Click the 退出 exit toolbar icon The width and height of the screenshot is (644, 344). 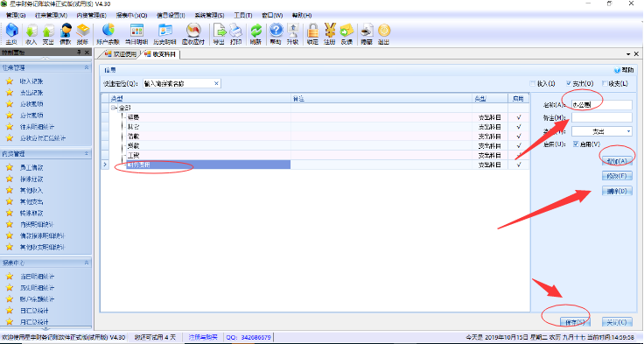[x=383, y=34]
